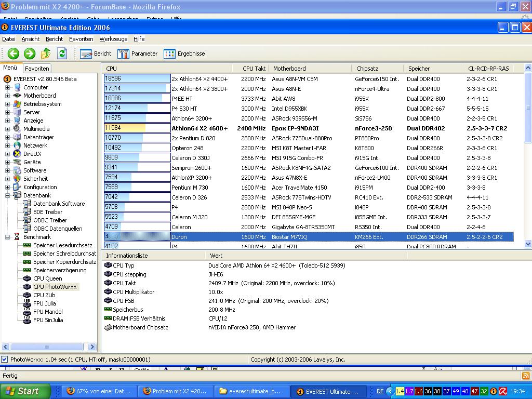Viewport: 532px width, 399px height.
Task: Select Speicherverzögerung benchmark
Action: point(60,270)
